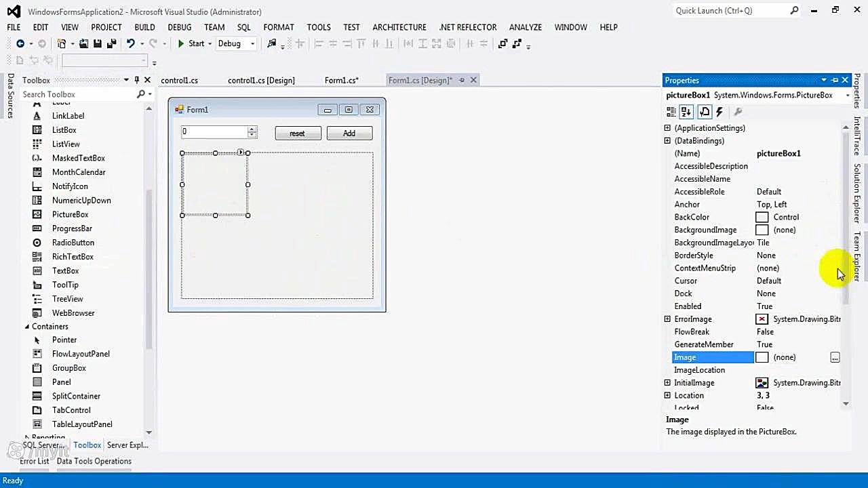Click the Start debugging button
Image resolution: width=868 pixels, height=488 pixels.
(191, 44)
